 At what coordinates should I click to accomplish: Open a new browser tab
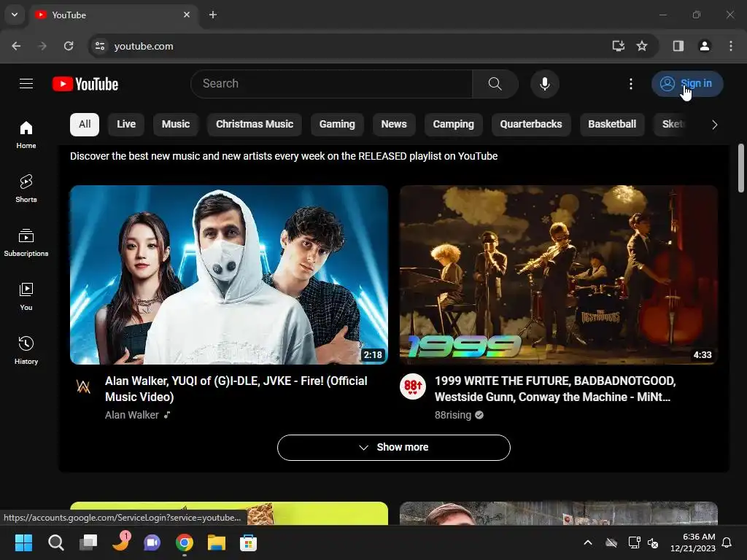(213, 15)
